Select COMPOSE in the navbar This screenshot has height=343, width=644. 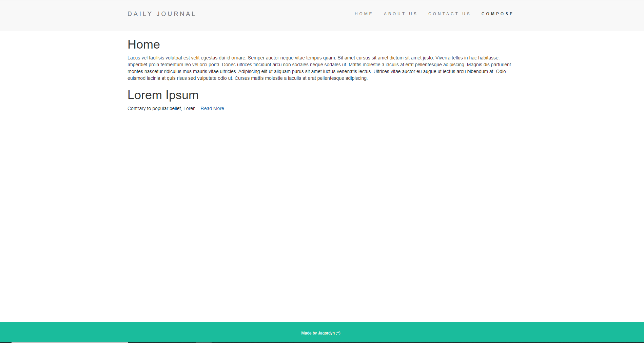[497, 14]
